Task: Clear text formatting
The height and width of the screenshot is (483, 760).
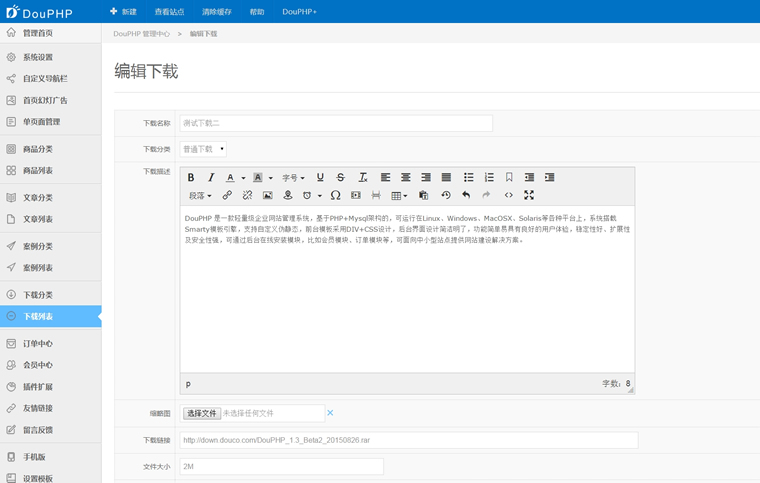Action: pos(363,177)
